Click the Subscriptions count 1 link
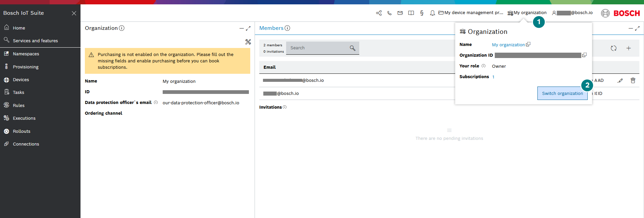Viewport: 644px width, 218px height. point(493,77)
